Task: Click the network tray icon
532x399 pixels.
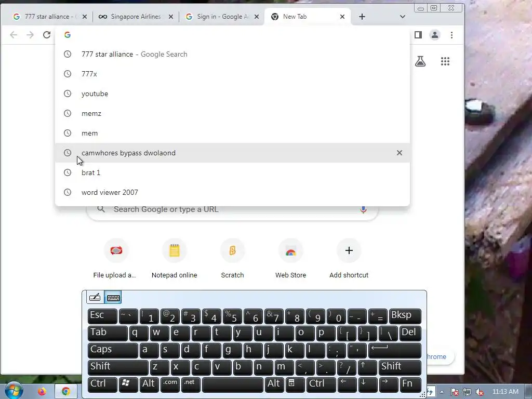Action: click(x=467, y=392)
